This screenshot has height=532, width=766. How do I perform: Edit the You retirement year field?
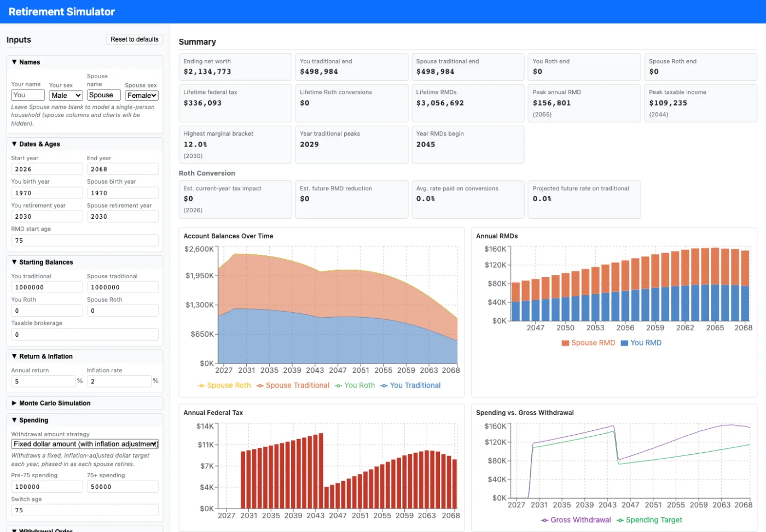coord(47,217)
